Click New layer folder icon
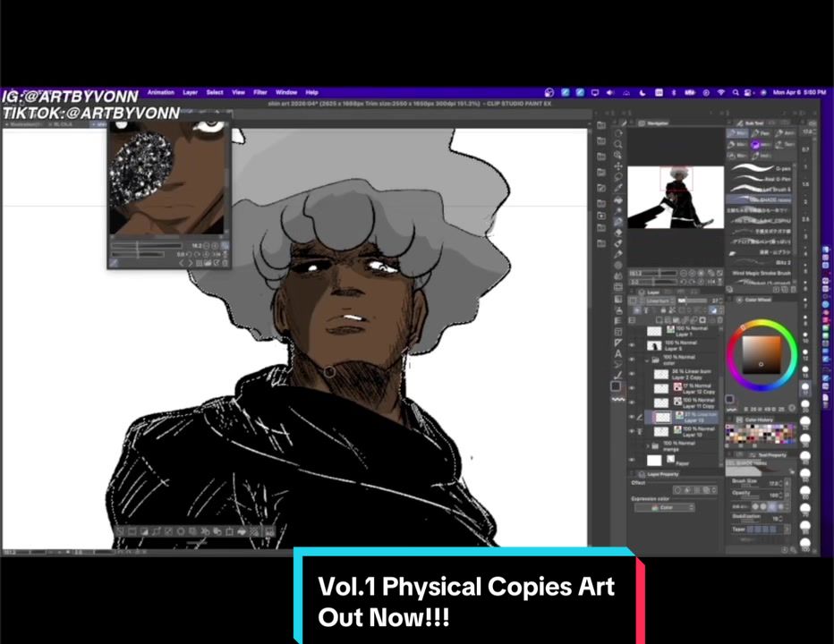Screen dimensions: 834x644 (677, 320)
